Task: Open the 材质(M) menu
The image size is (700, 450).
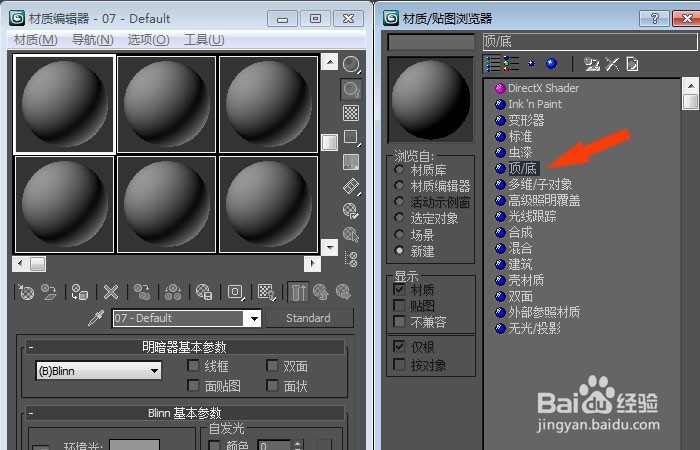Action: tap(36, 40)
